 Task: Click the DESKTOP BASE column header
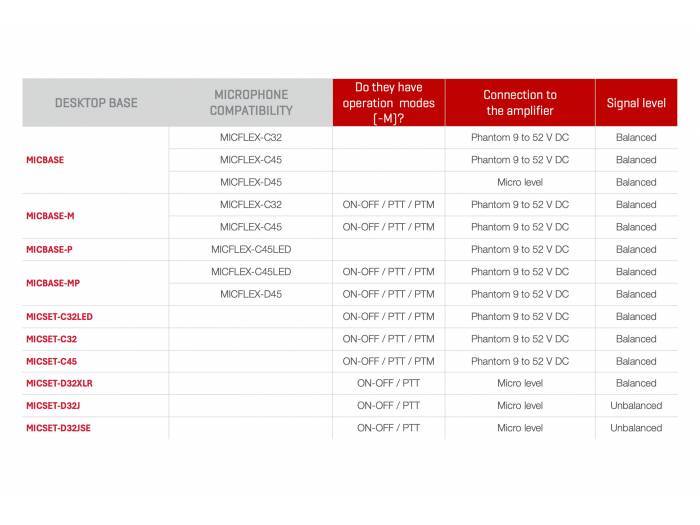pos(96,103)
